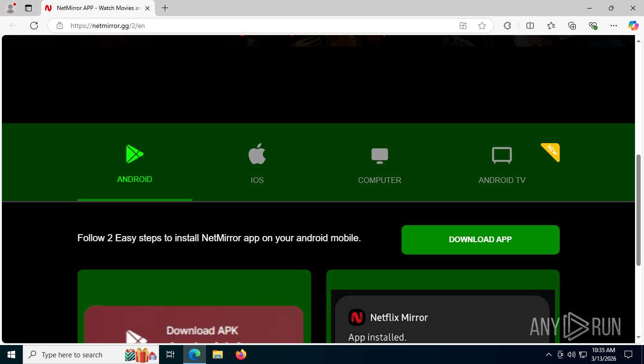The height and width of the screenshot is (364, 644).
Task: Click the desktop monitor icon
Action: [380, 156]
